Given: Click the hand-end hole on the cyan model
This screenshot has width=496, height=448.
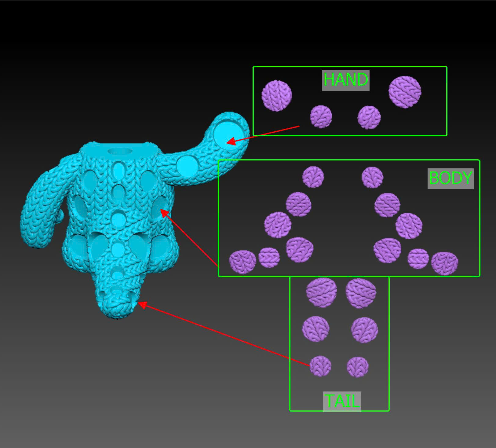Looking at the screenshot, I should pyautogui.click(x=228, y=135).
